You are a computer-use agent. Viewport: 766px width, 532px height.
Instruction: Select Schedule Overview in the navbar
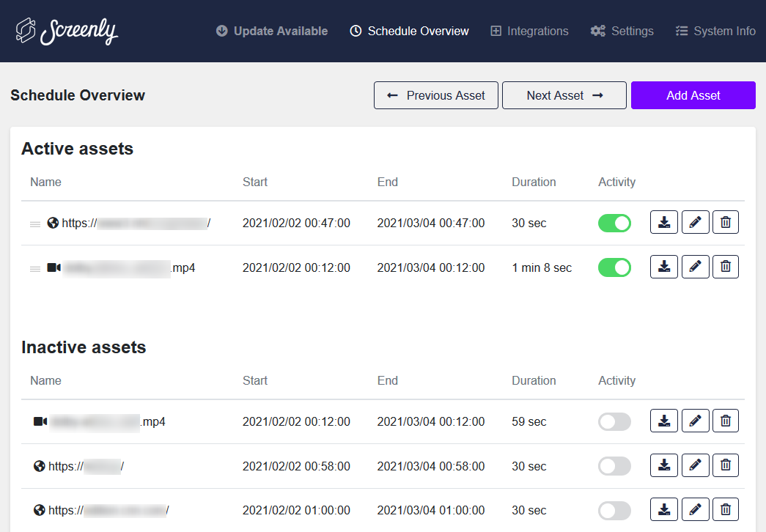click(x=409, y=31)
